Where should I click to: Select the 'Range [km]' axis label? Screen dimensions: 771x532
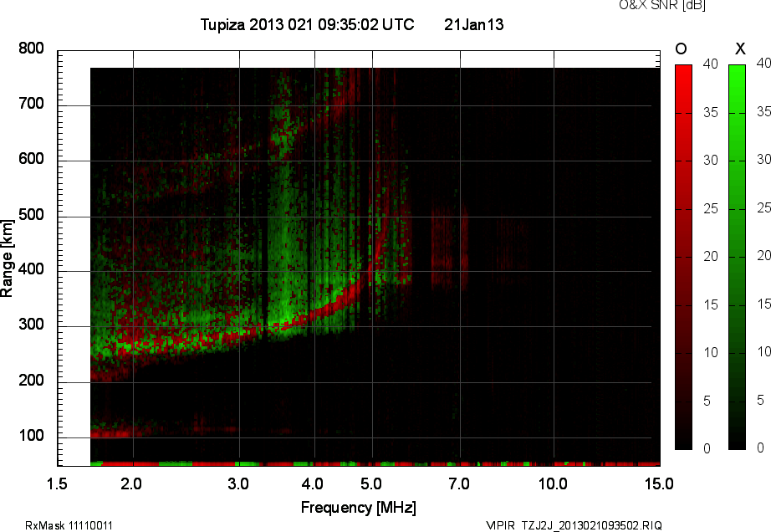coord(7,258)
